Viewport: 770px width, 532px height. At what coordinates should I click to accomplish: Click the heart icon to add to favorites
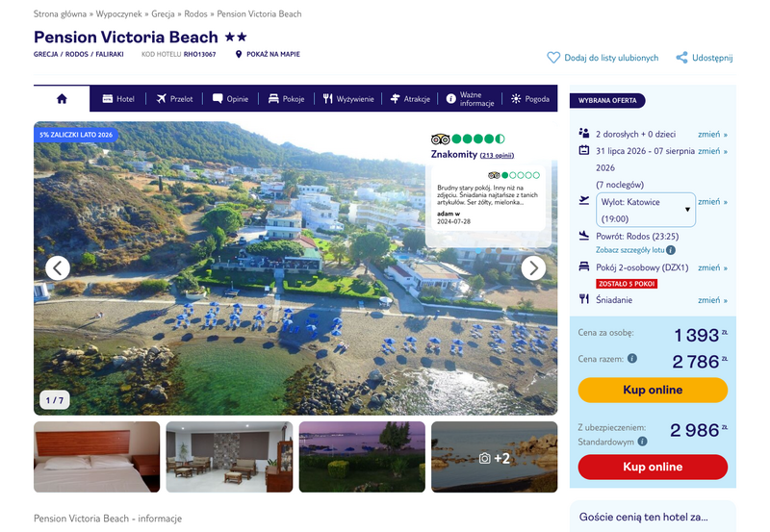(x=553, y=58)
